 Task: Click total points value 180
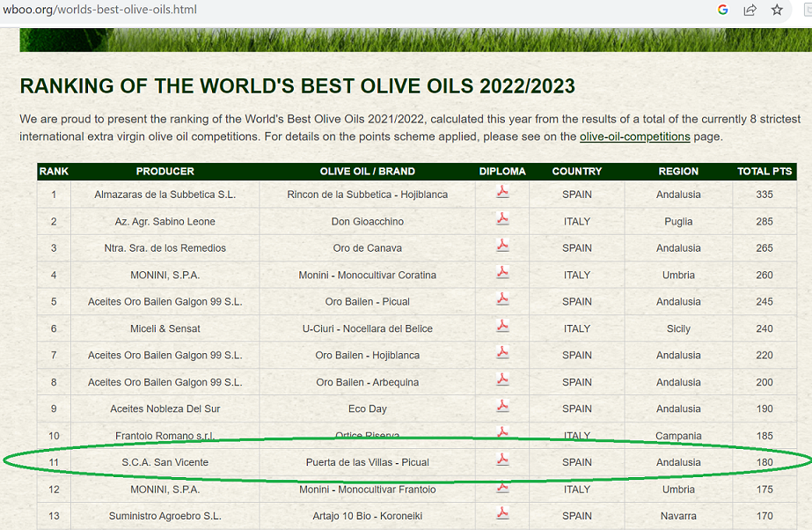(764, 462)
